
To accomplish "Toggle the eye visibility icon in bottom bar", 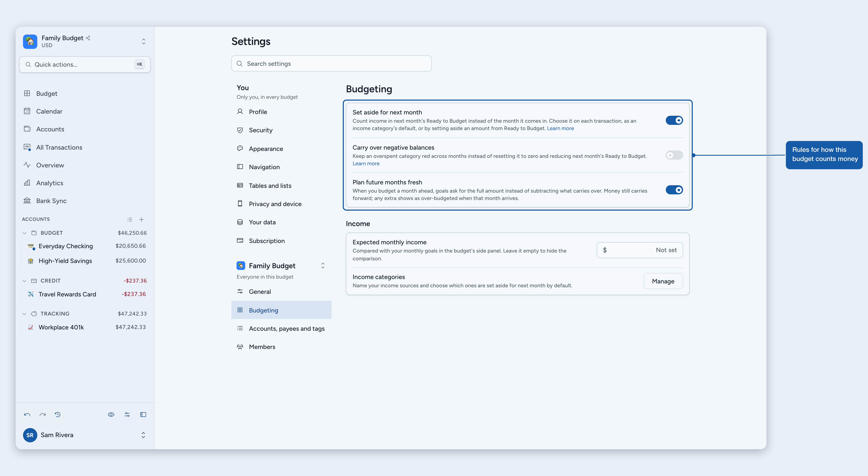I will [111, 415].
